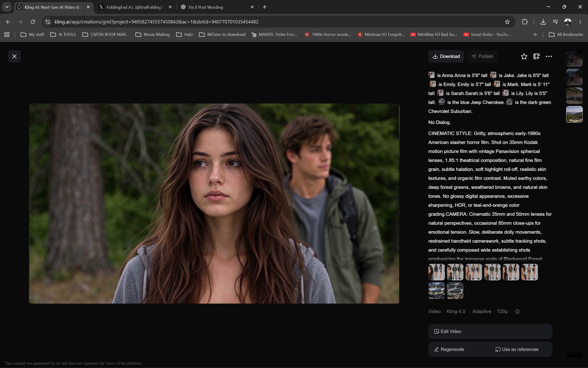Click the info icon next to 720p
Image resolution: width=588 pixels, height=368 pixels.
pos(517,311)
